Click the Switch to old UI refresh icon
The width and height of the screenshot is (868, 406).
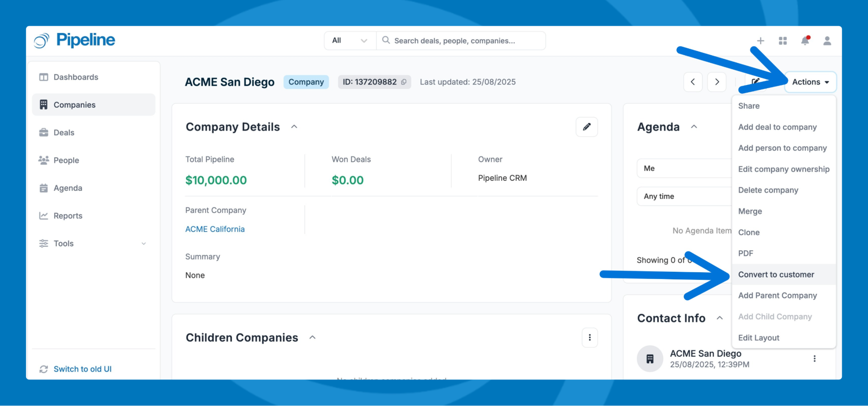[43, 369]
